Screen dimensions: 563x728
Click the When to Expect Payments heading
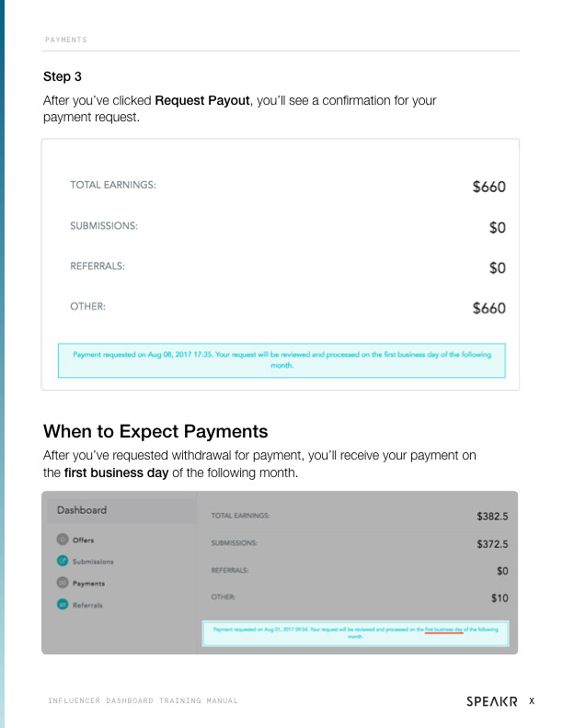click(155, 431)
